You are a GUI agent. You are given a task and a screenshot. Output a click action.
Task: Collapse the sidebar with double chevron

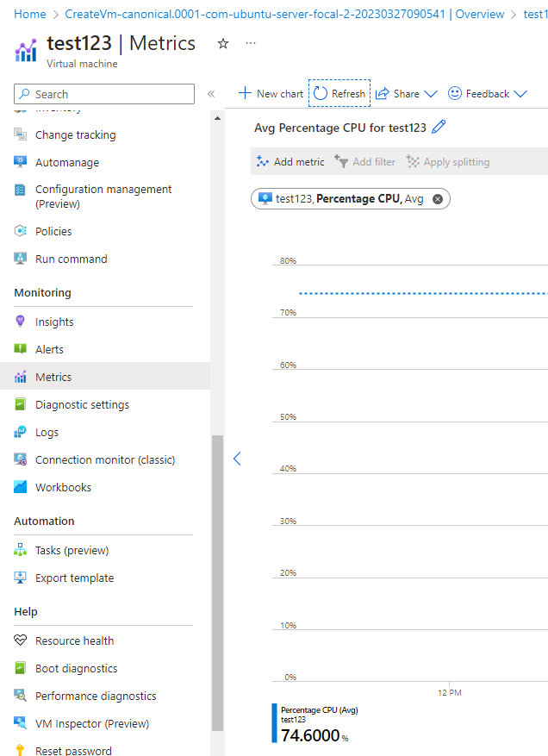pos(211,94)
